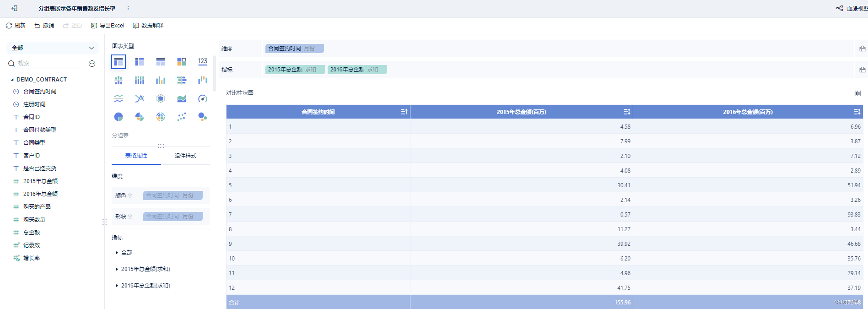The width and height of the screenshot is (868, 309).
Task: Select the gauge dashboard chart icon
Action: click(203, 98)
